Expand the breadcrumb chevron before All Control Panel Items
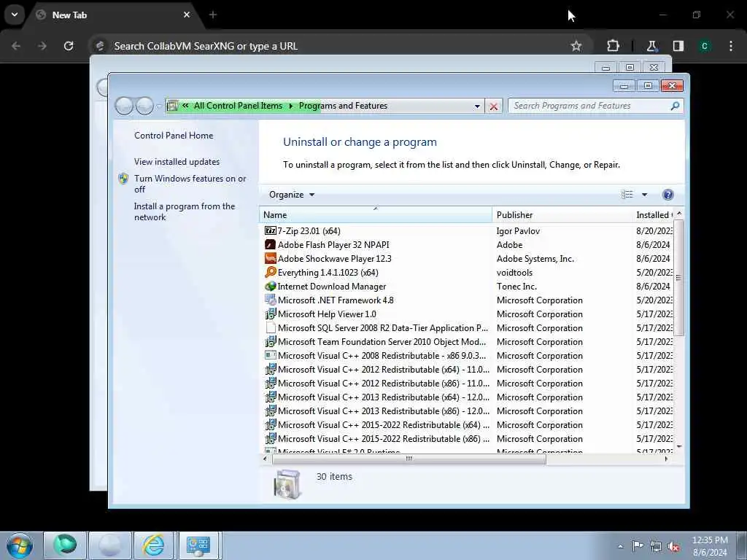Viewport: 747px width, 560px height. pyautogui.click(x=185, y=106)
